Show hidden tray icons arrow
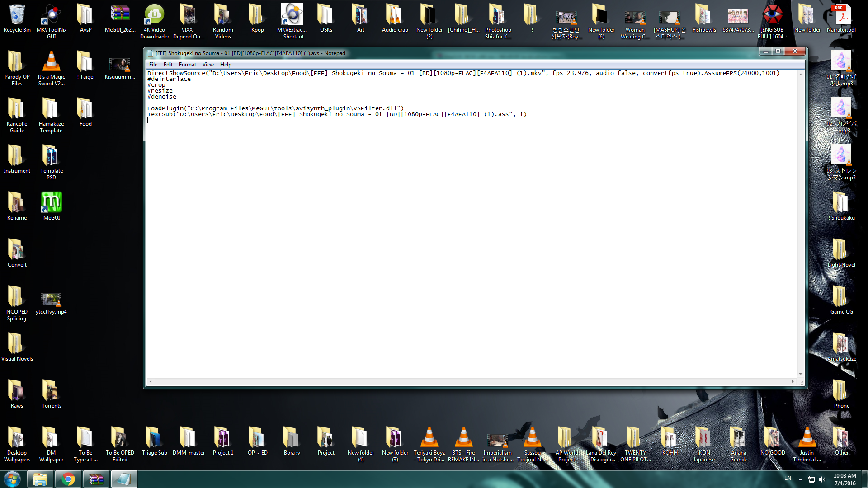This screenshot has height=488, width=868. 800,479
